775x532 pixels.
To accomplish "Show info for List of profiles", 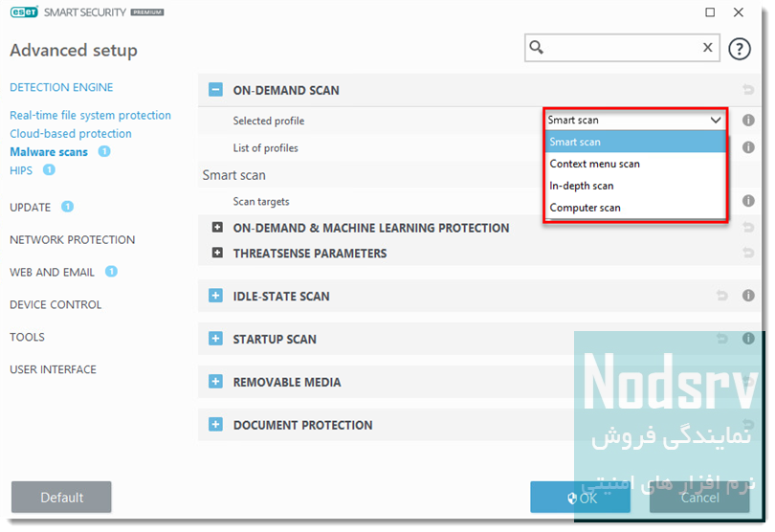I will 748,147.
